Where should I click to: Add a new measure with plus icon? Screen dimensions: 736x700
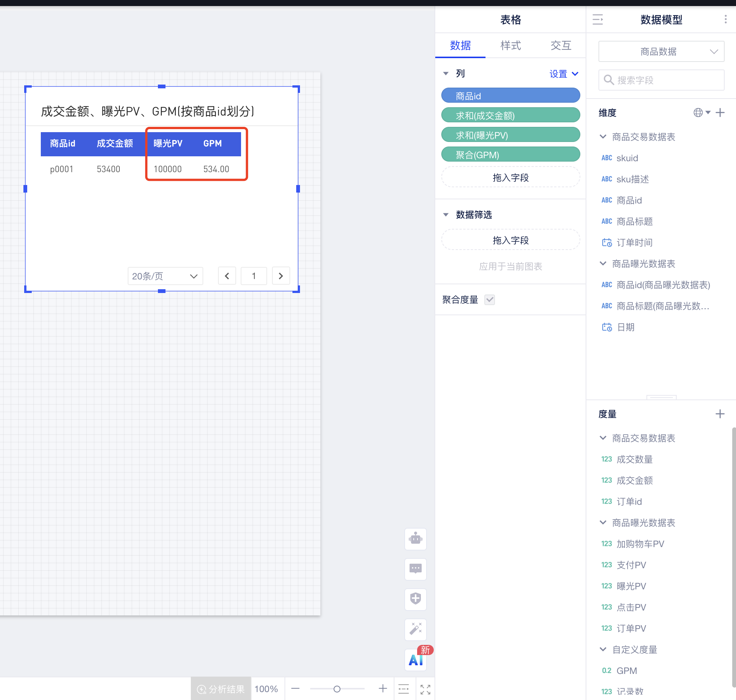tap(720, 414)
